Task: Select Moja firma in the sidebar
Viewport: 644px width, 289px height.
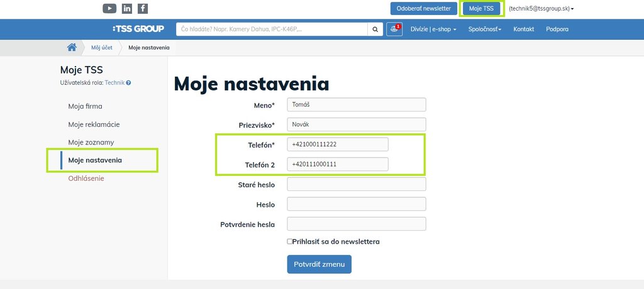Action: (85, 106)
